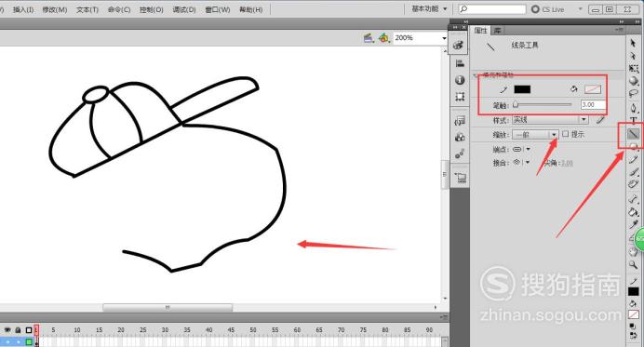Screen dimensions: 644x347
Task: Click the help search field
Action: click(492, 9)
